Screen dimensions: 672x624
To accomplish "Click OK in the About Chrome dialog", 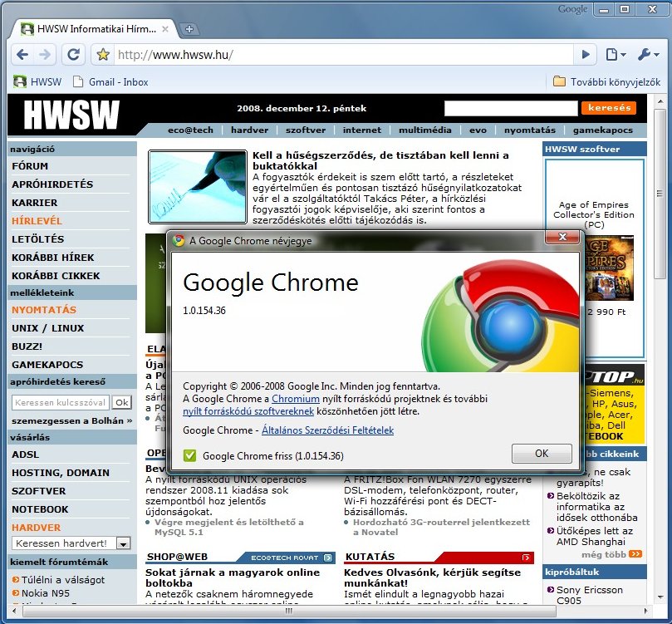I will click(x=542, y=454).
